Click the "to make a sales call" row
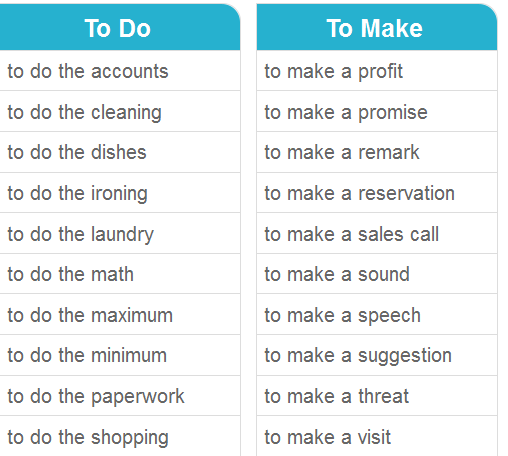508x456 pixels. (377, 233)
